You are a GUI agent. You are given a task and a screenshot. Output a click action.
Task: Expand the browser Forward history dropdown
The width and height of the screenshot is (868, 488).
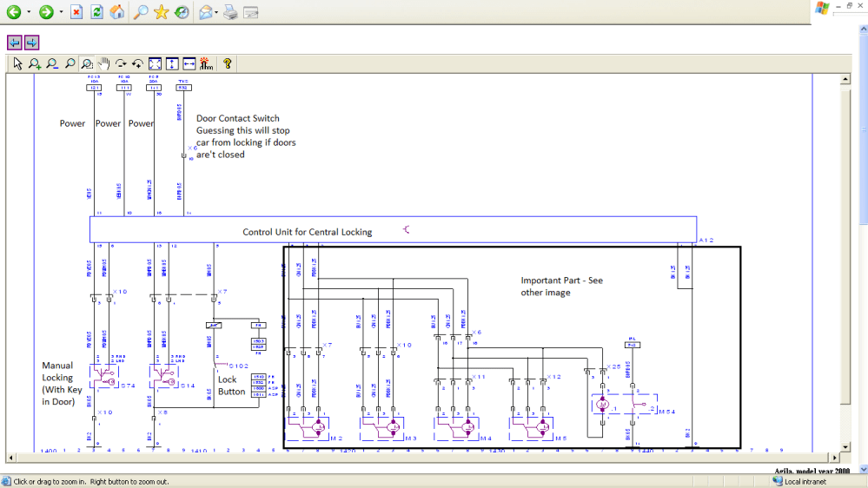pos(60,12)
